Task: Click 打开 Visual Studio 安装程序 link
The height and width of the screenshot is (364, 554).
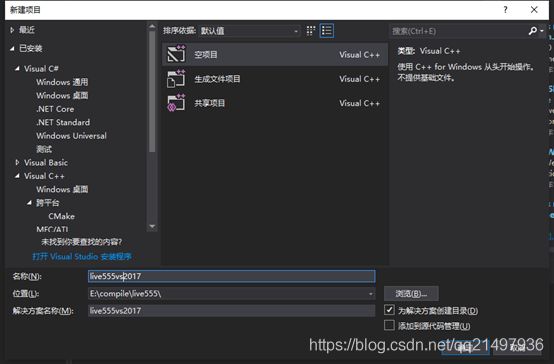Action: pos(82,256)
